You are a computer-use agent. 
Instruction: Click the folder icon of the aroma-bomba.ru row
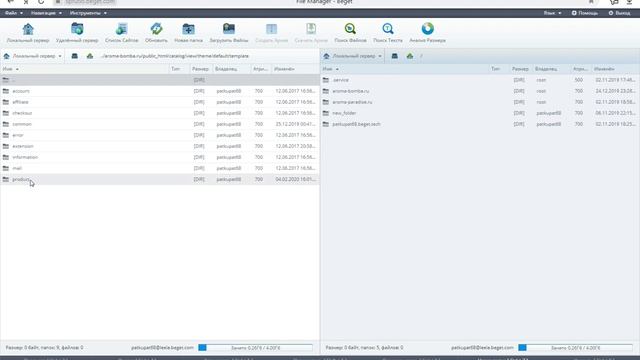coord(326,91)
